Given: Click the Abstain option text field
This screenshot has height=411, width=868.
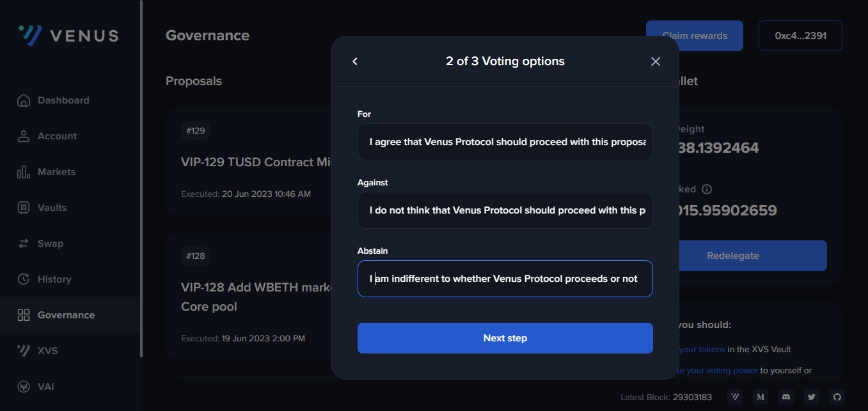Looking at the screenshot, I should pos(505,279).
